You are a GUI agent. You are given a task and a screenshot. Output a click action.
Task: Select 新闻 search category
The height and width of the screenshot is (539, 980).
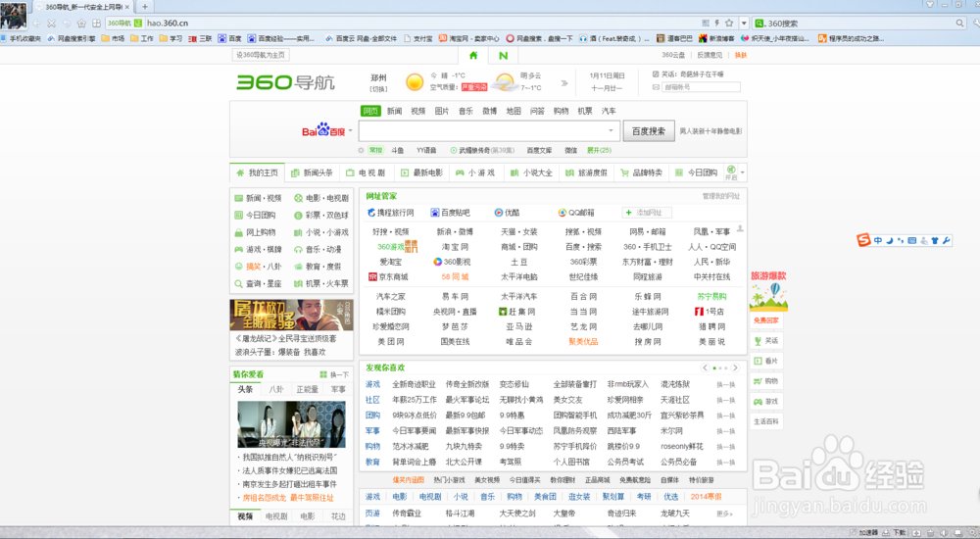pyautogui.click(x=394, y=111)
